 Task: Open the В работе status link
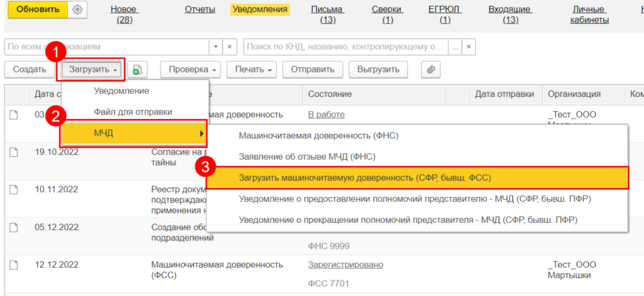click(326, 115)
